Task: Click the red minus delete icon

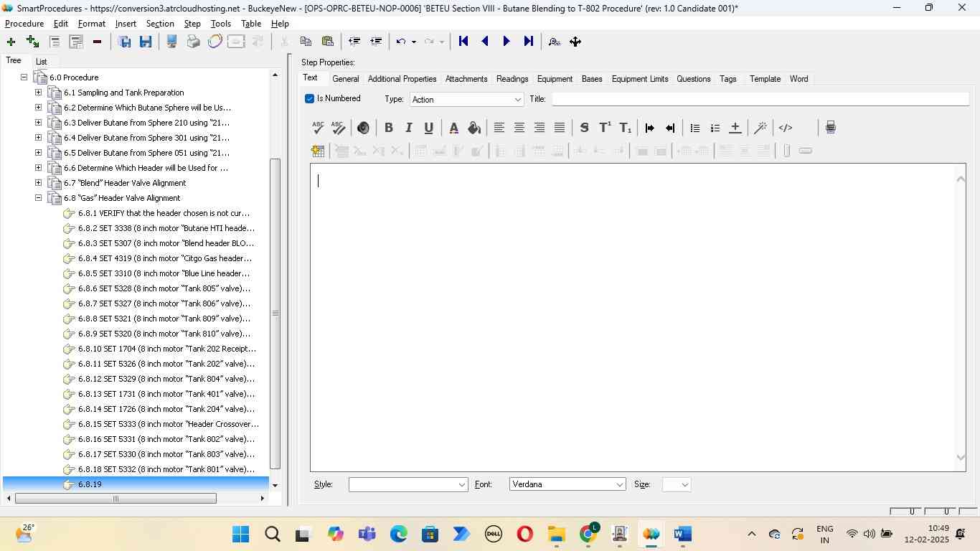Action: click(x=97, y=42)
